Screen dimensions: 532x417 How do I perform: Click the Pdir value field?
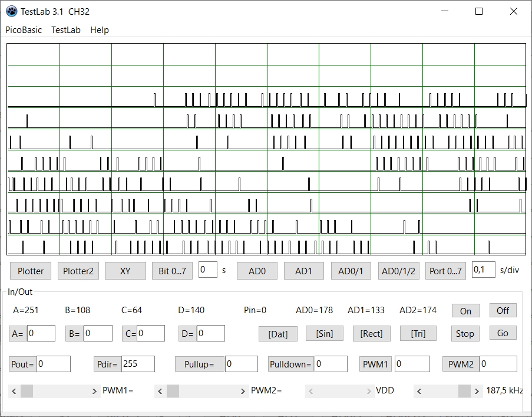tap(137, 364)
